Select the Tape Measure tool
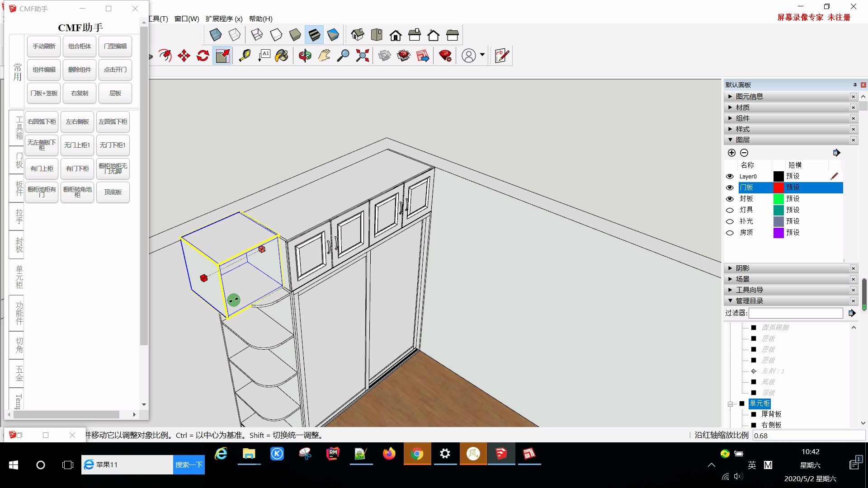Screen dimensions: 868x488 click(x=245, y=55)
